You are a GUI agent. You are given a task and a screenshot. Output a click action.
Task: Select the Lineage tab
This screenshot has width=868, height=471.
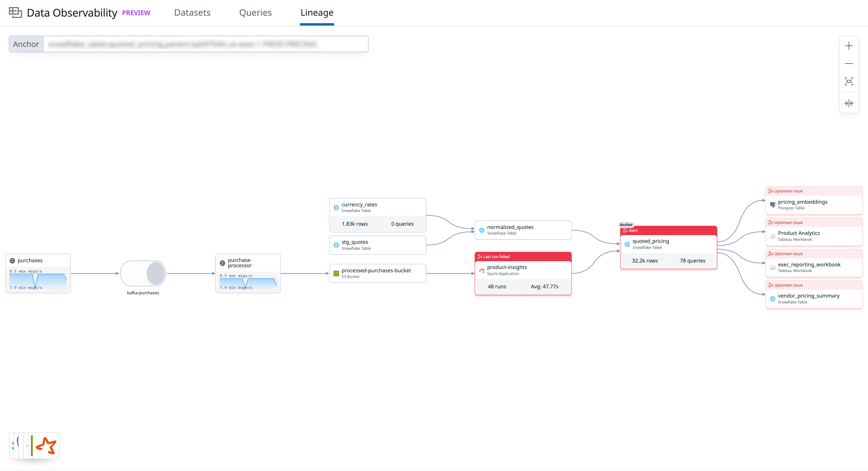click(x=317, y=12)
